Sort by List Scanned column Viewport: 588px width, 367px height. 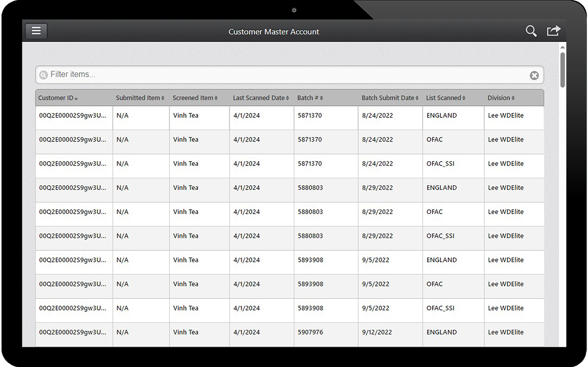click(x=446, y=98)
